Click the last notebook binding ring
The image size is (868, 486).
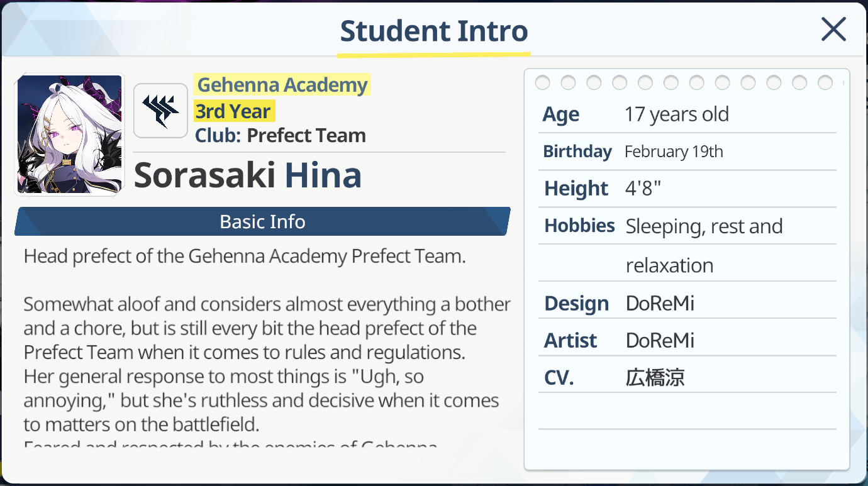(825, 82)
